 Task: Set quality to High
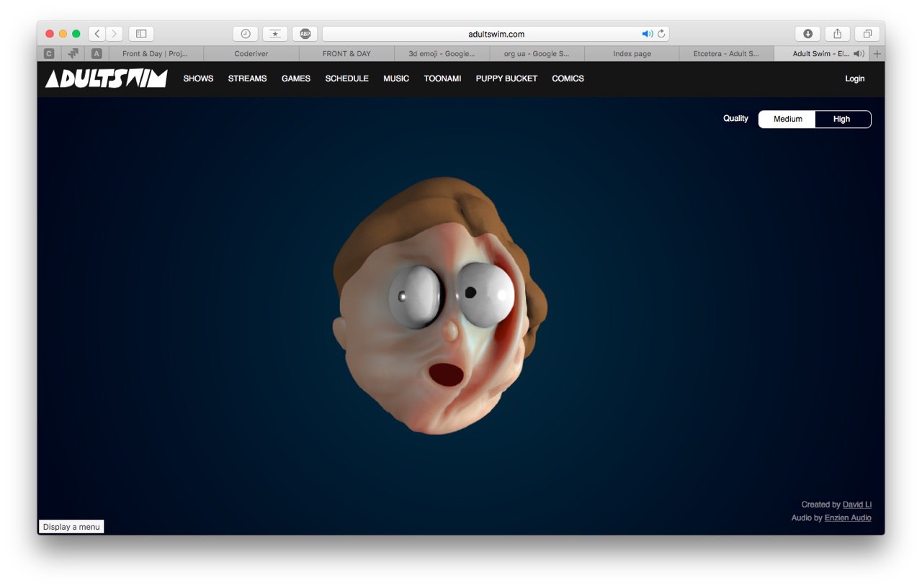tap(842, 119)
